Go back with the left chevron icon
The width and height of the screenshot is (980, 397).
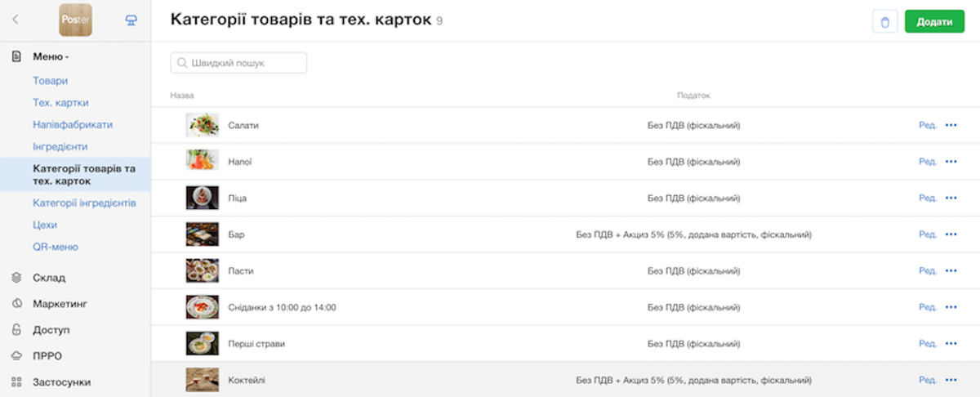[16, 20]
